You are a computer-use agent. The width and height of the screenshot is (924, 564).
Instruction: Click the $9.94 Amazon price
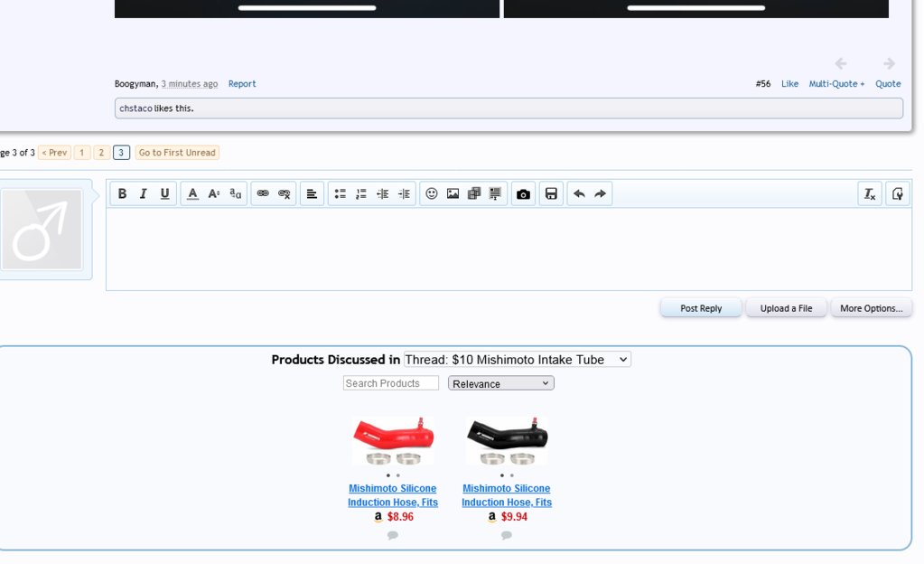pos(514,516)
